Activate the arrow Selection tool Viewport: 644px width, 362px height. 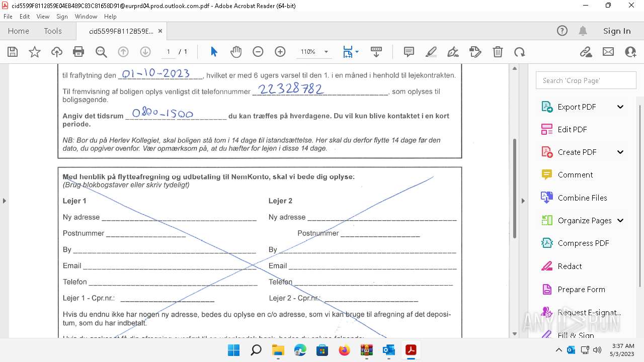click(214, 52)
